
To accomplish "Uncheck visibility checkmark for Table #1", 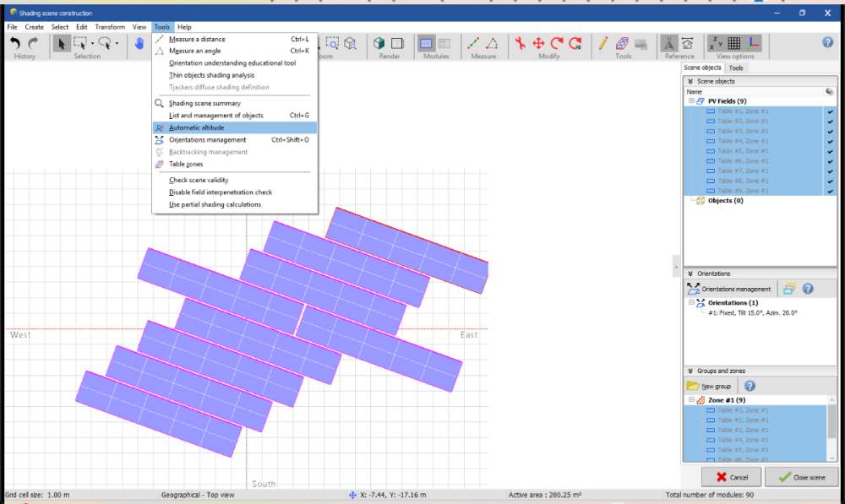I will tap(830, 111).
